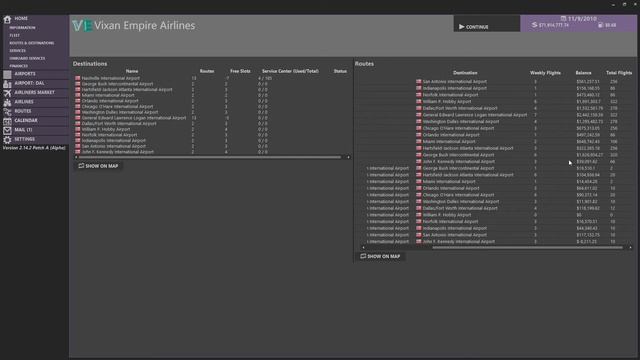Viewport: 640px width, 360px height.
Task: Sort Routes by Total Flights header
Action: click(619, 73)
